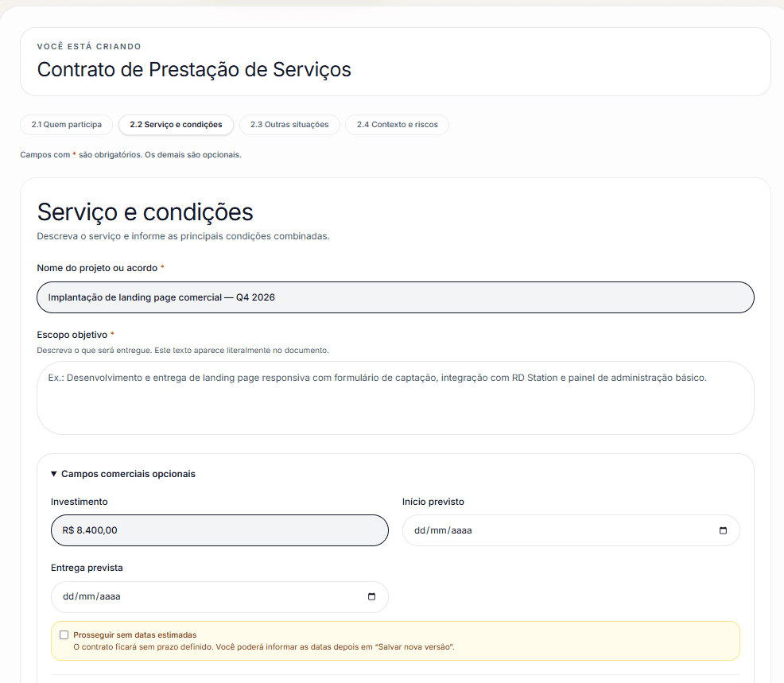Click the VOCÊ ESTÁ CRIANDO caption
This screenshot has height=683, width=784.
tap(89, 46)
